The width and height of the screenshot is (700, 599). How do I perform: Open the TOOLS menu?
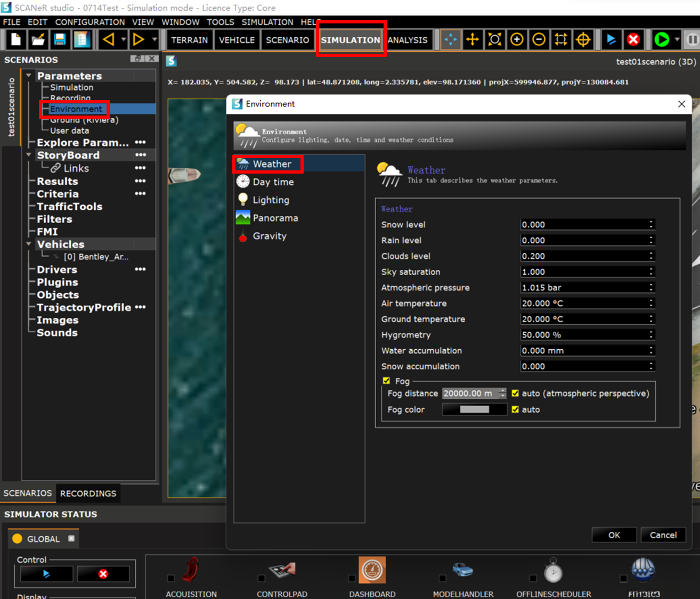[x=221, y=22]
